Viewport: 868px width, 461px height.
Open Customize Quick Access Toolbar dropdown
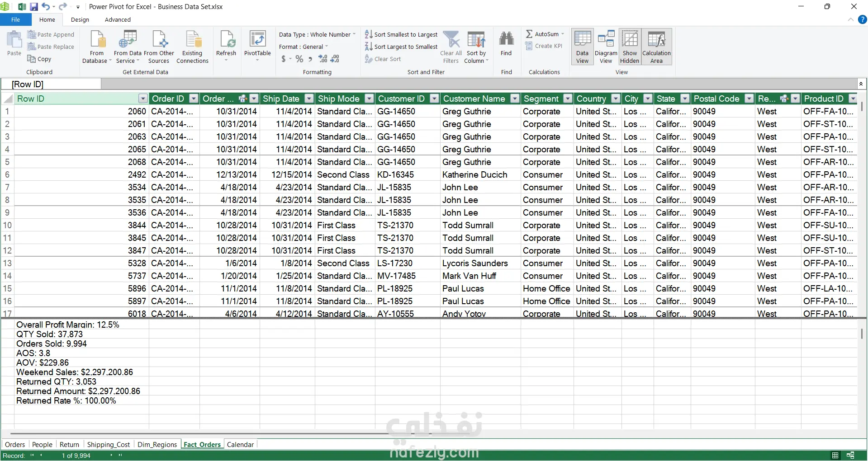tap(78, 7)
